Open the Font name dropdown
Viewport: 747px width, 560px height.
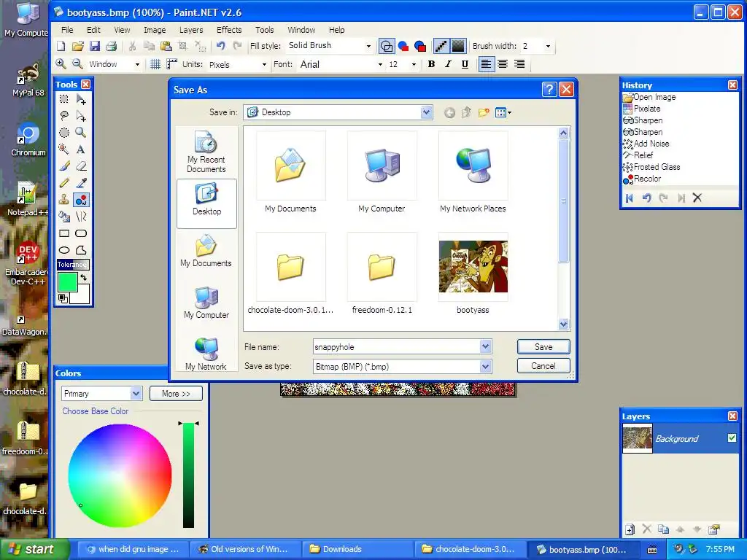379,64
